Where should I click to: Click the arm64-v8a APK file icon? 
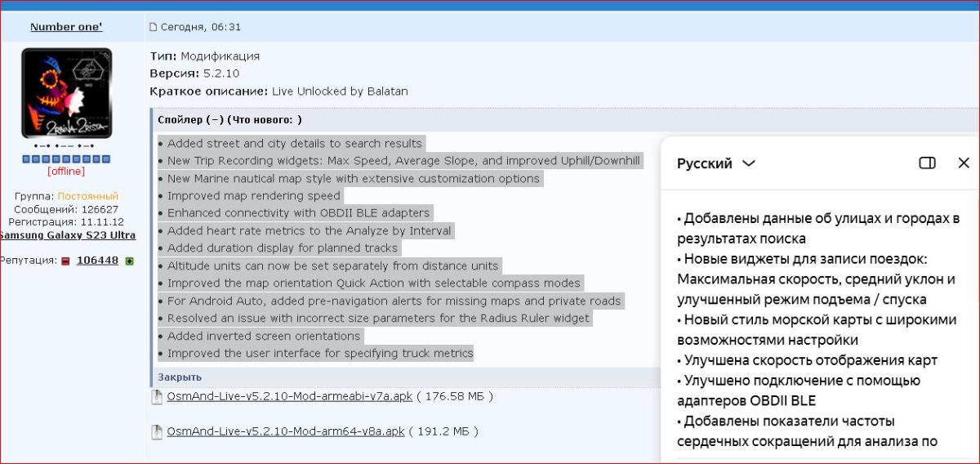click(157, 431)
